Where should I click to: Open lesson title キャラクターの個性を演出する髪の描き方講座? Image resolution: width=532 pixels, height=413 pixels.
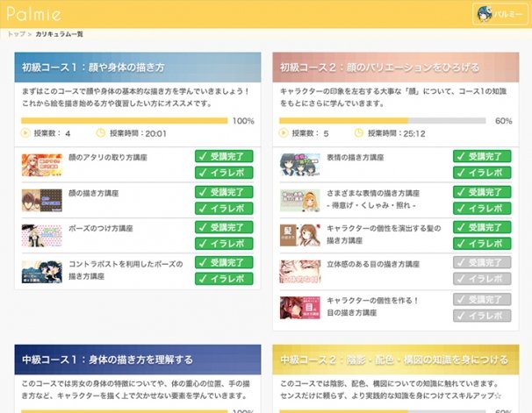[384, 234]
